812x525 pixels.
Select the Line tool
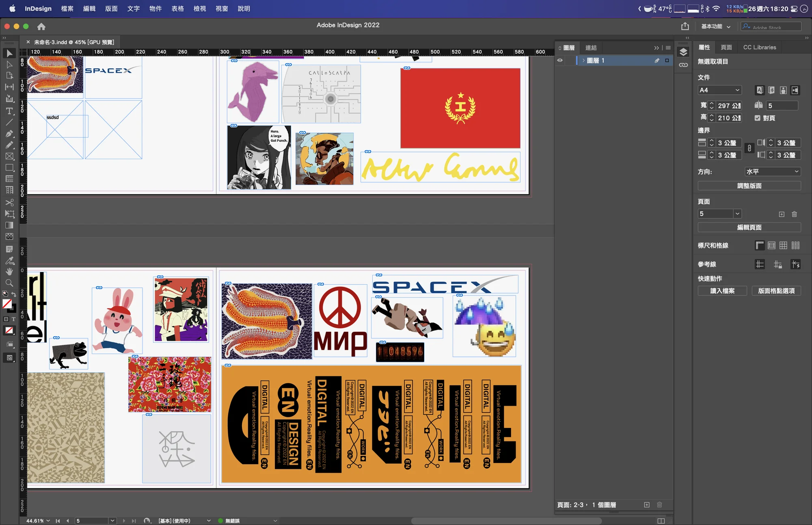point(9,122)
